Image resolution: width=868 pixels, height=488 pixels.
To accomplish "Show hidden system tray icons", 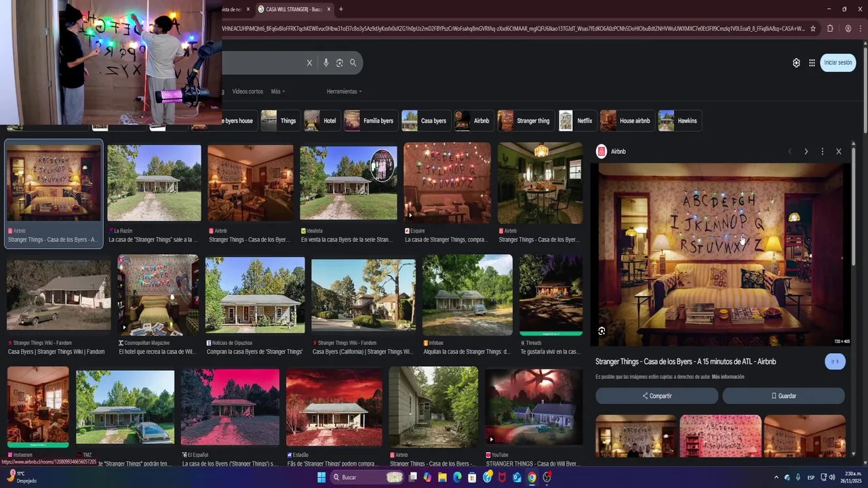I will pos(776,477).
